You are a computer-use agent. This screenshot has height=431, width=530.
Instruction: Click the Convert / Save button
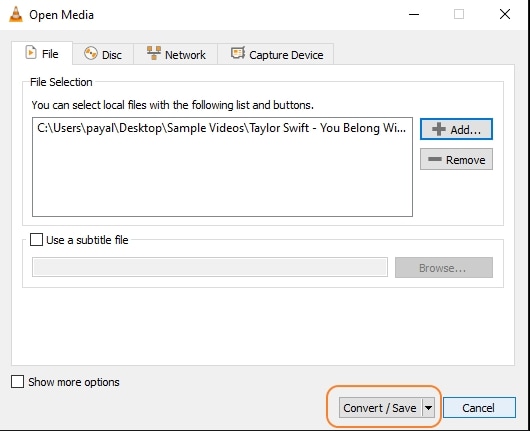(x=380, y=408)
